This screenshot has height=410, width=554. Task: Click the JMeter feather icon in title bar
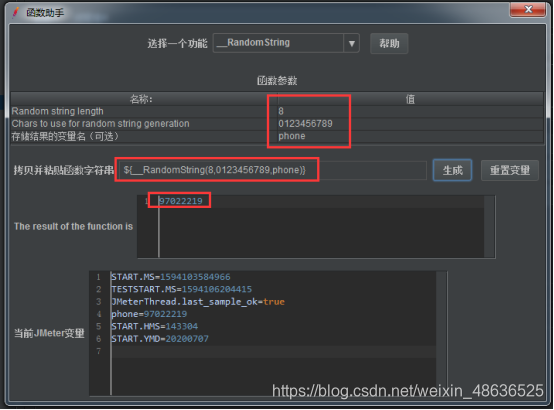pyautogui.click(x=16, y=13)
